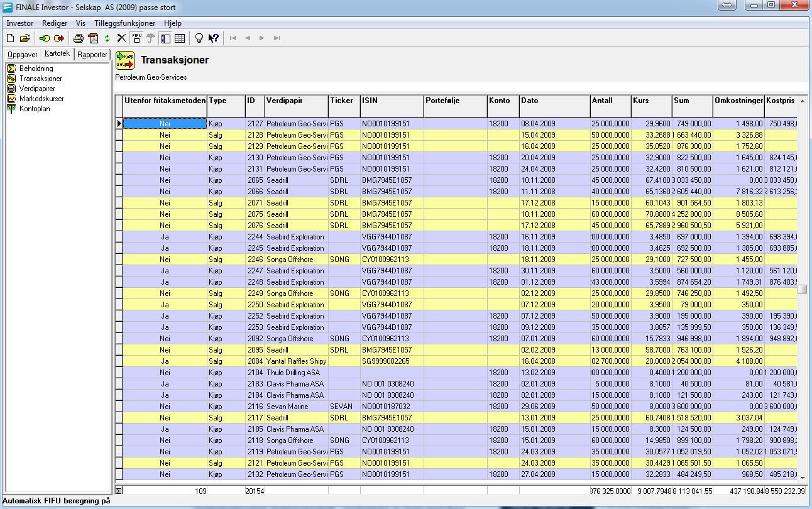The image size is (812, 509).
Task: Click the Verdipapir column header
Action: (297, 106)
